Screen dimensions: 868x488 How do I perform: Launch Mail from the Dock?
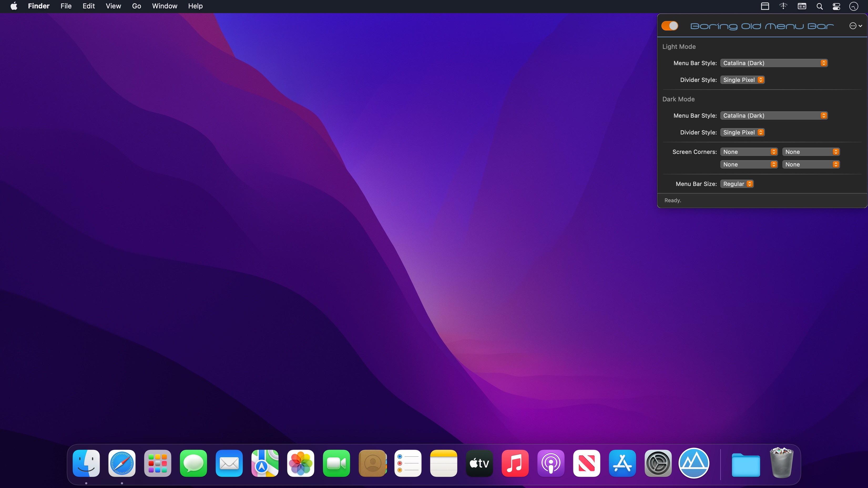229,463
